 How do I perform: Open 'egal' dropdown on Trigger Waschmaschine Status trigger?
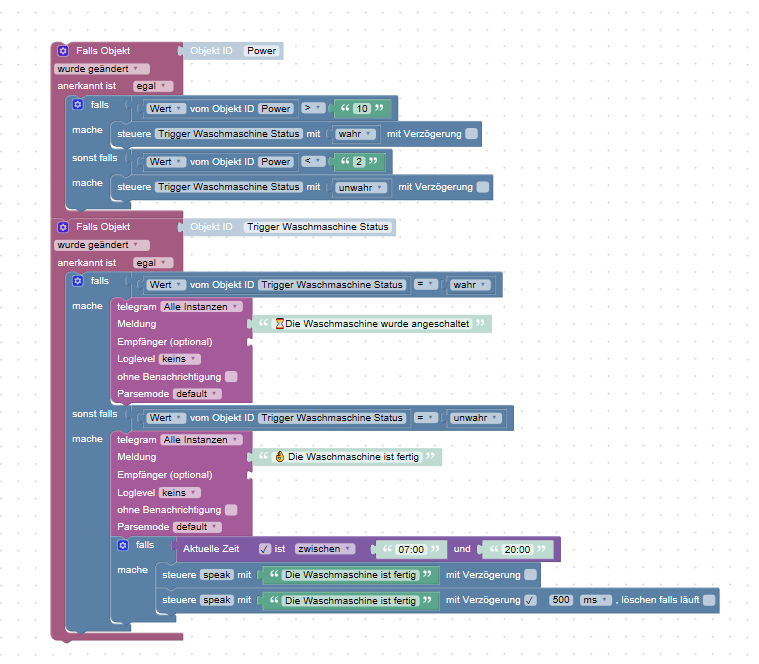click(x=152, y=263)
